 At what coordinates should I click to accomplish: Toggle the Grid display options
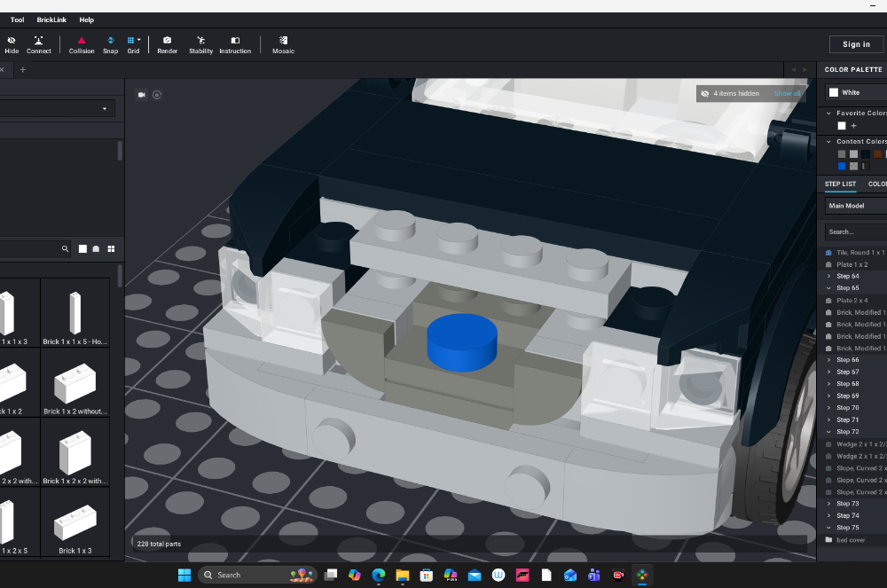133,43
